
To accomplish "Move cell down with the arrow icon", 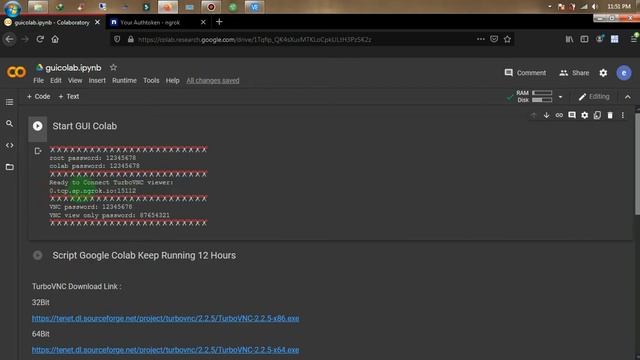I will point(546,116).
